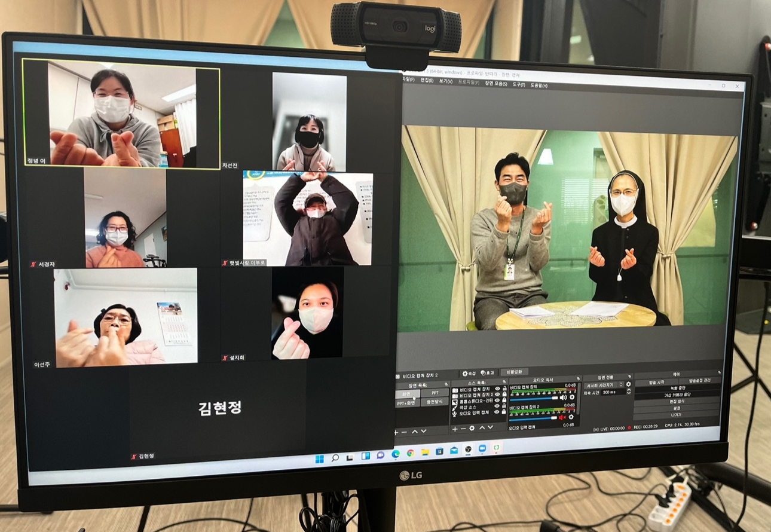Open 설정 settings button in controls

(x=677, y=408)
